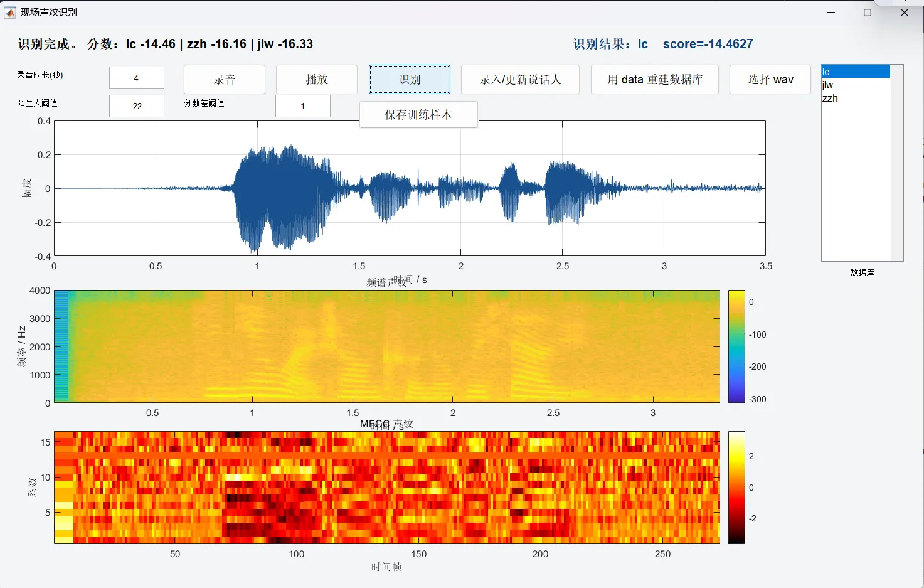Close the 现场声纹识别 window
This screenshot has width=924, height=588.
[905, 13]
